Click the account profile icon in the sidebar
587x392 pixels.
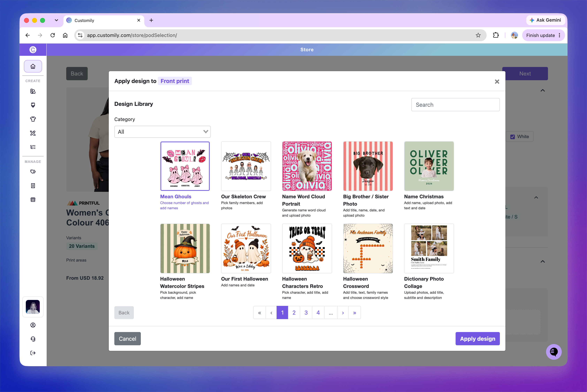(x=33, y=325)
